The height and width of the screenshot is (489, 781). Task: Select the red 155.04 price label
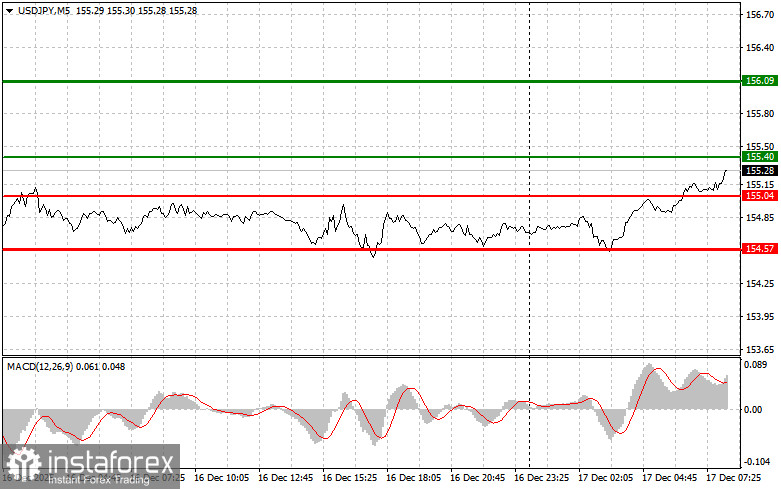click(x=760, y=196)
